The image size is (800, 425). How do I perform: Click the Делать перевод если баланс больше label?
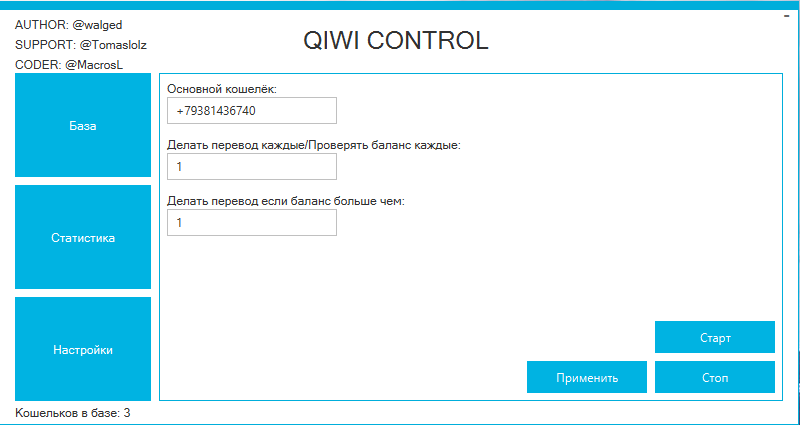tap(285, 201)
